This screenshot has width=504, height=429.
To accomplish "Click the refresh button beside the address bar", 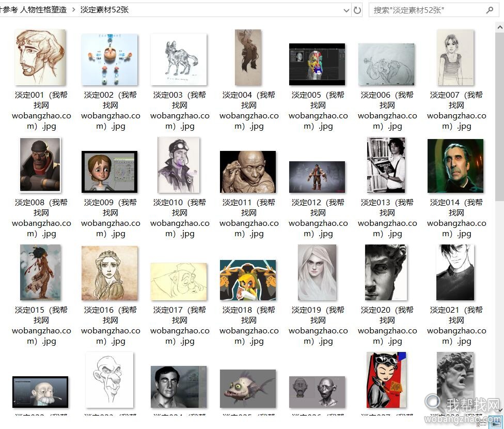I will tap(357, 10).
